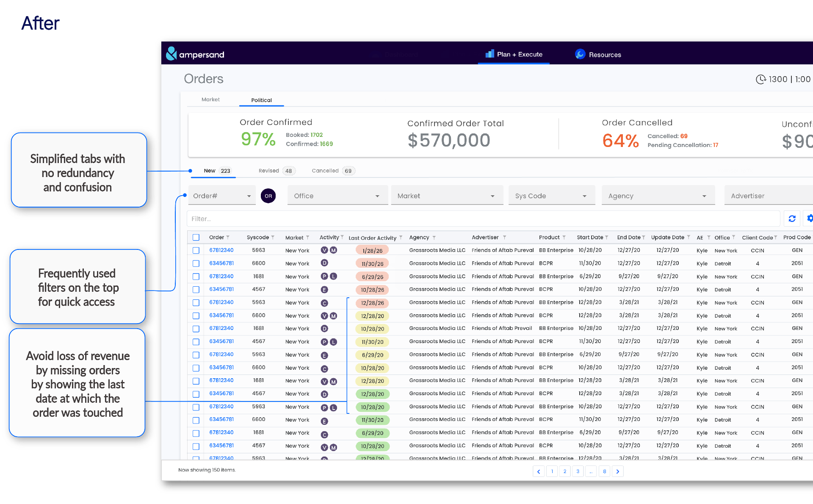The height and width of the screenshot is (504, 813).
Task: Switch to the Market tab
Action: (210, 100)
